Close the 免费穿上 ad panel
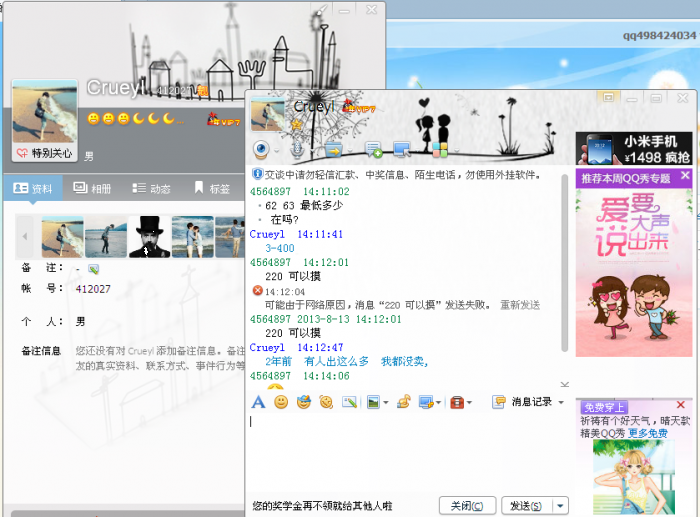Screen dimensions: 700x517 pyautogui.click(x=681, y=404)
